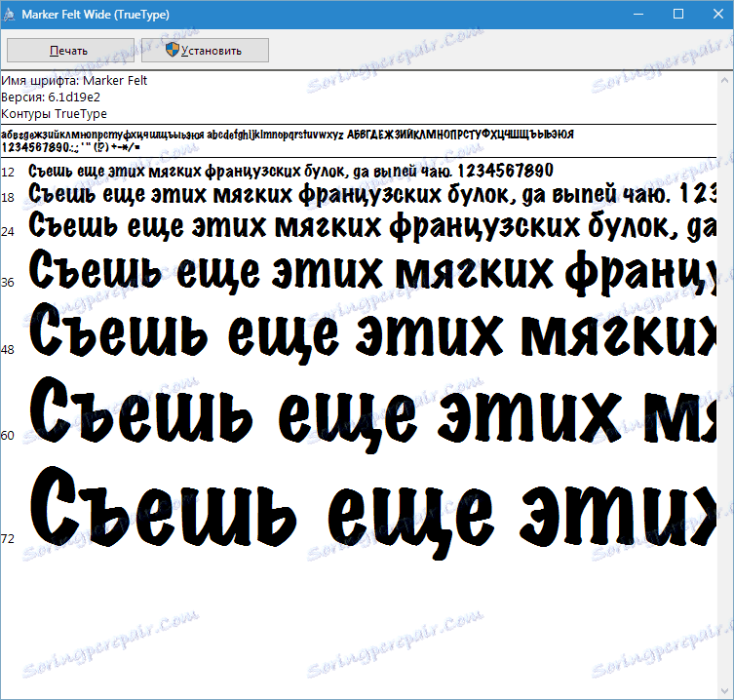This screenshot has width=734, height=700.
Task: Click the text 'Версия: 6.1d19e2'
Action: tap(51, 97)
